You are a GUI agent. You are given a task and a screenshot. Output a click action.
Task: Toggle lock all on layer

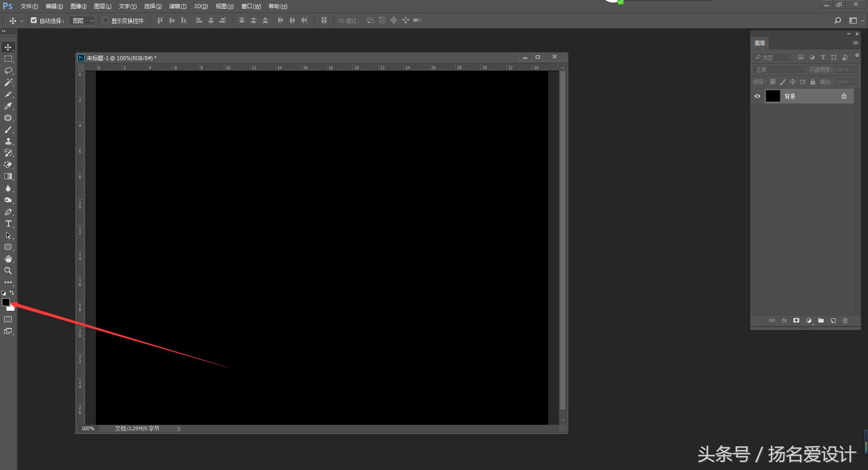coord(813,82)
